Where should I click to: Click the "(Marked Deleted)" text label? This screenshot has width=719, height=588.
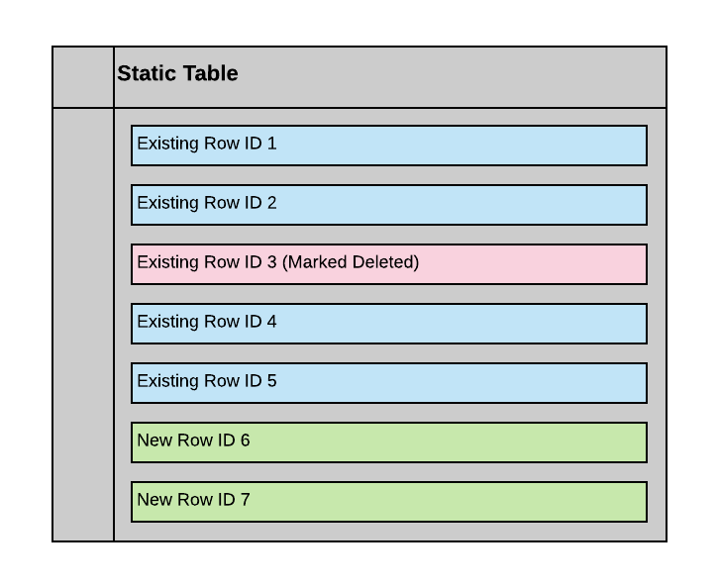[x=351, y=262]
